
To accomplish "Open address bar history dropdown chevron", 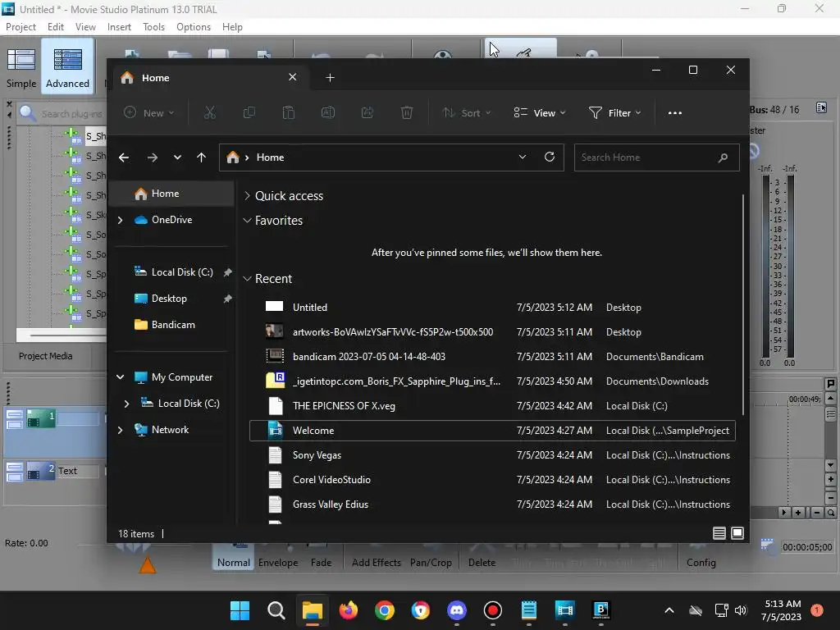I will (x=523, y=157).
